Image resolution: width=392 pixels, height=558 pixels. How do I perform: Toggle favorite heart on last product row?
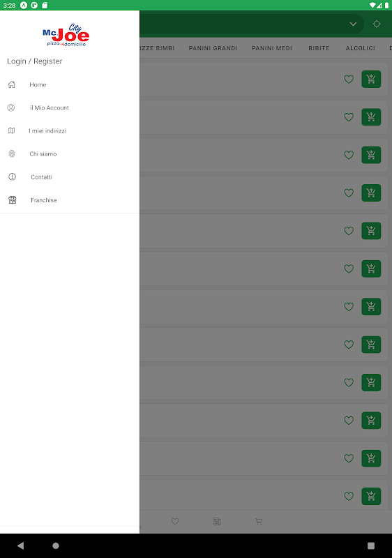(349, 496)
